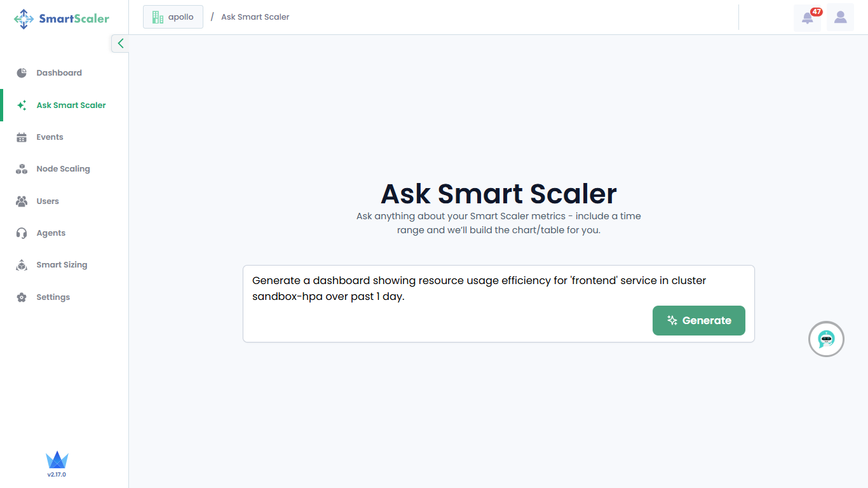The height and width of the screenshot is (488, 868).
Task: Click the Events calendar icon
Action: (x=22, y=137)
